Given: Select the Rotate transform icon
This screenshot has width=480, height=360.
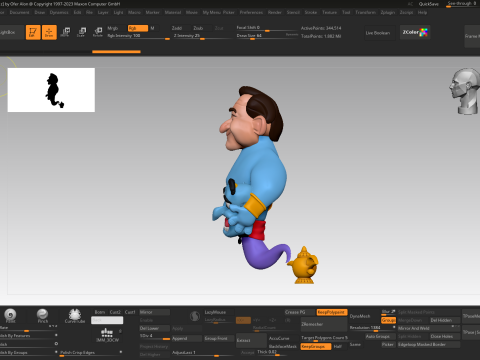Looking at the screenshot, I should click(98, 32).
